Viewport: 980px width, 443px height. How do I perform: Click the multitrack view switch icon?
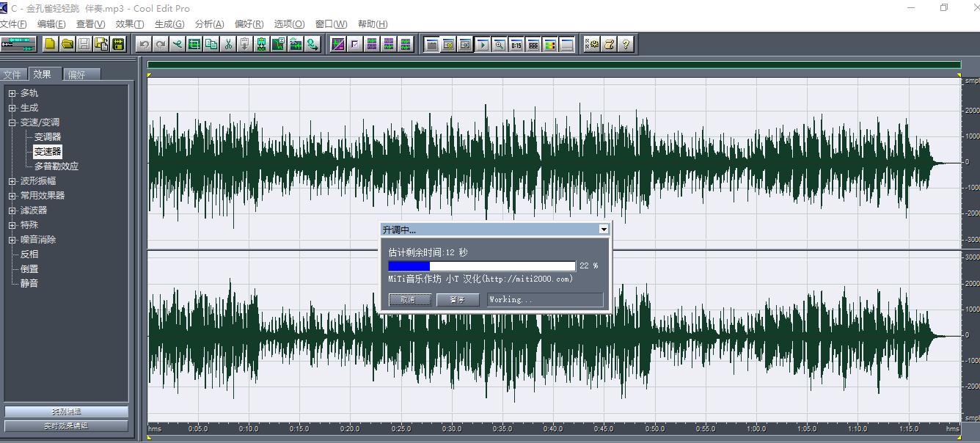(18, 44)
